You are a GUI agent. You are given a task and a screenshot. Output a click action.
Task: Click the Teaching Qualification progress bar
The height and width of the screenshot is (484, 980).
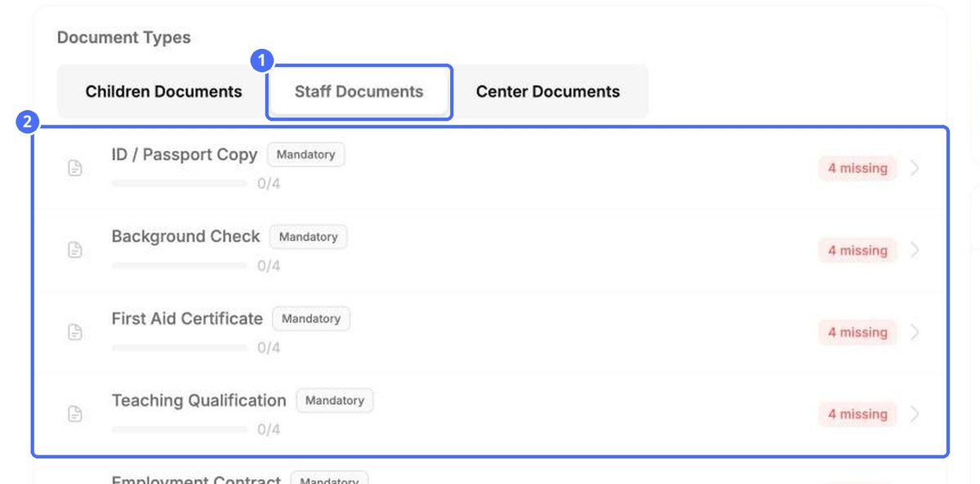[180, 429]
